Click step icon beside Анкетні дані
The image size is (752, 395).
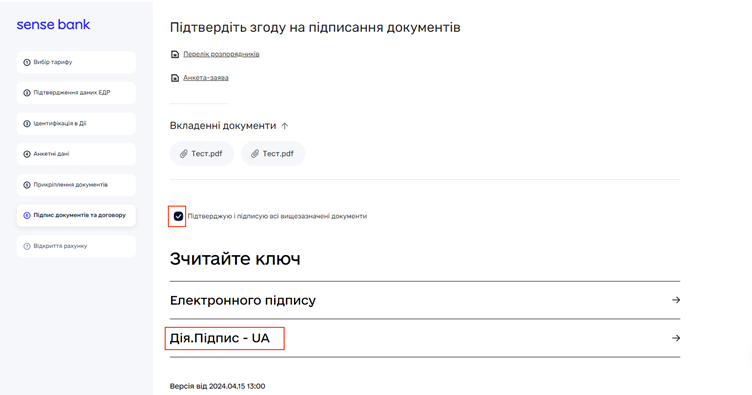pyautogui.click(x=27, y=154)
